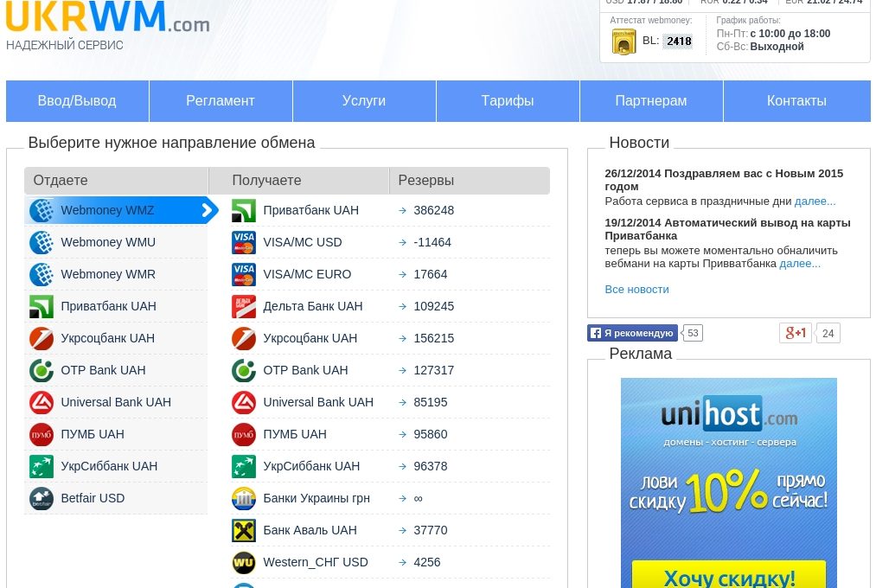Click the reserve value 386248
876x588 pixels.
click(433, 210)
